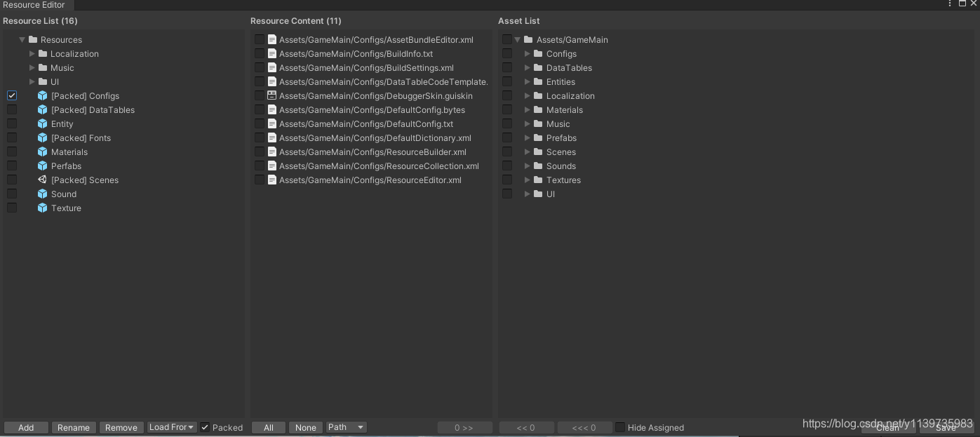This screenshot has width=980, height=437.
Task: Click the folder icon beside Textures in Asset List
Action: click(537, 180)
